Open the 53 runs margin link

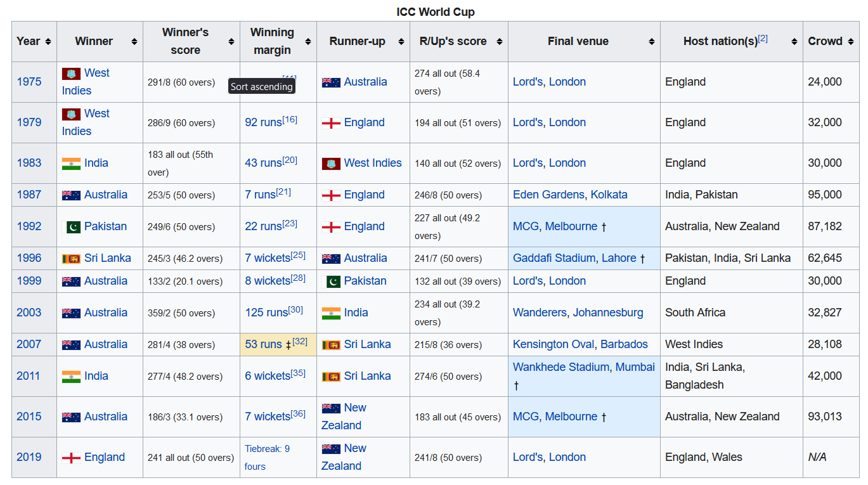[263, 344]
